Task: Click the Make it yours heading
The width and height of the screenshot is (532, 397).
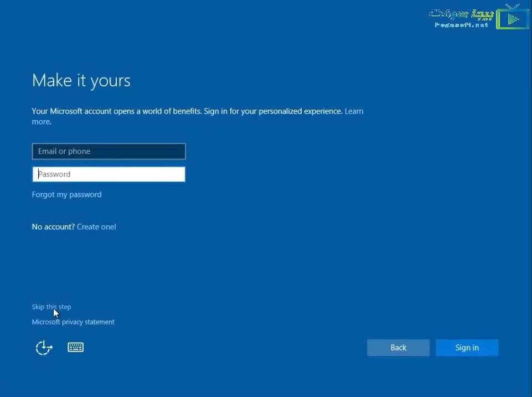Action: click(x=81, y=81)
